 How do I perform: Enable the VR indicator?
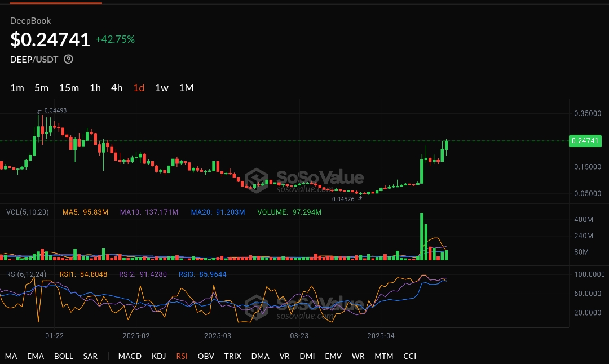pyautogui.click(x=284, y=356)
